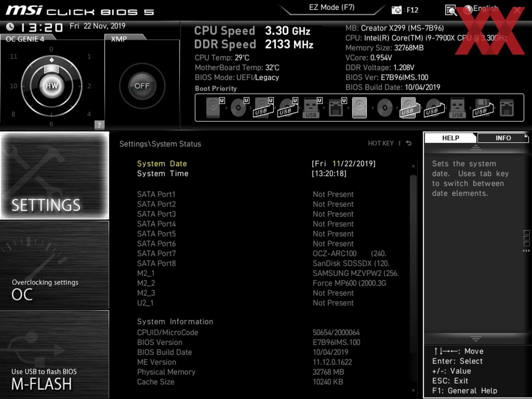Open the SETTINGS section tile
This screenshot has height=399, width=532.
(55, 176)
